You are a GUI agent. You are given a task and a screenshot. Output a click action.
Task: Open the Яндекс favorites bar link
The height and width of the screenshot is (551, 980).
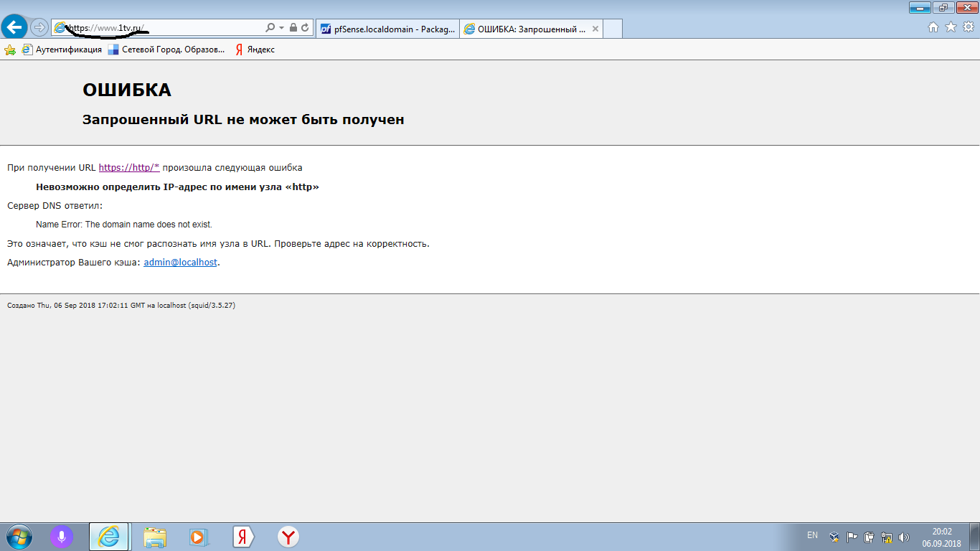255,50
